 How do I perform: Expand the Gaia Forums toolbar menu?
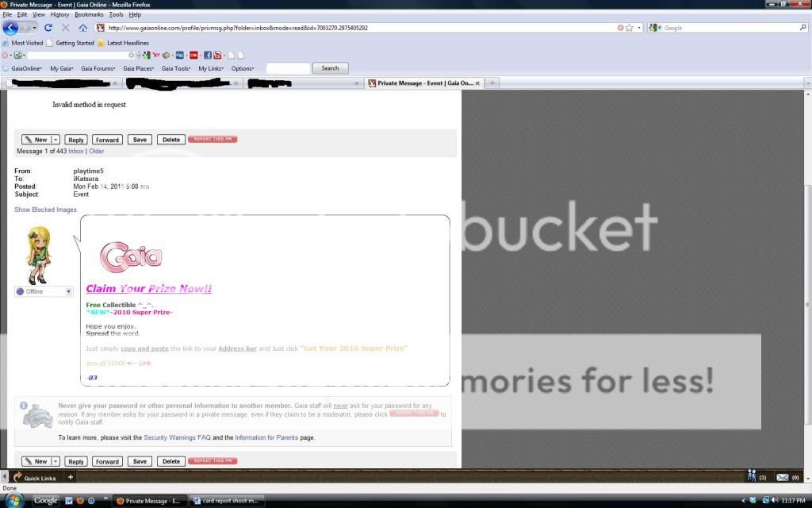[x=99, y=68]
